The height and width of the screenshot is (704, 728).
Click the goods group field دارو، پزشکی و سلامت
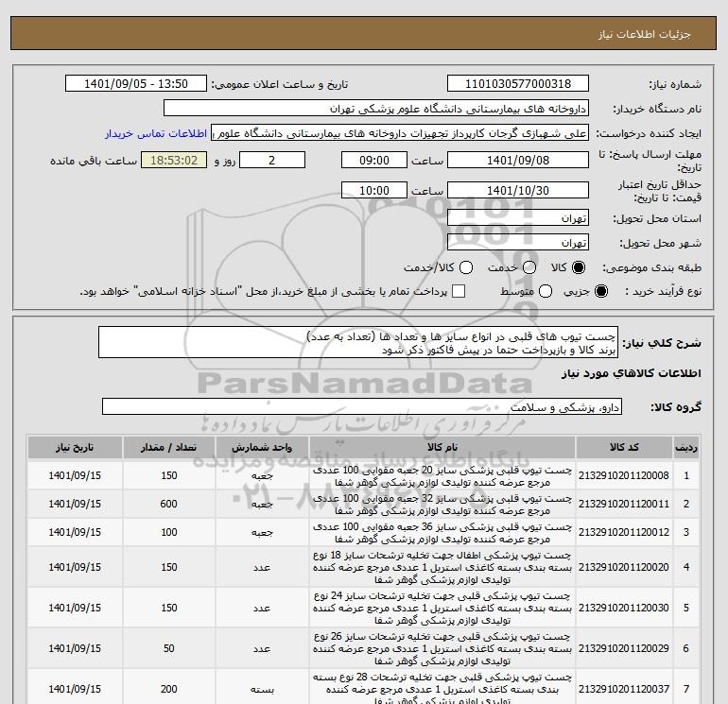[362, 406]
